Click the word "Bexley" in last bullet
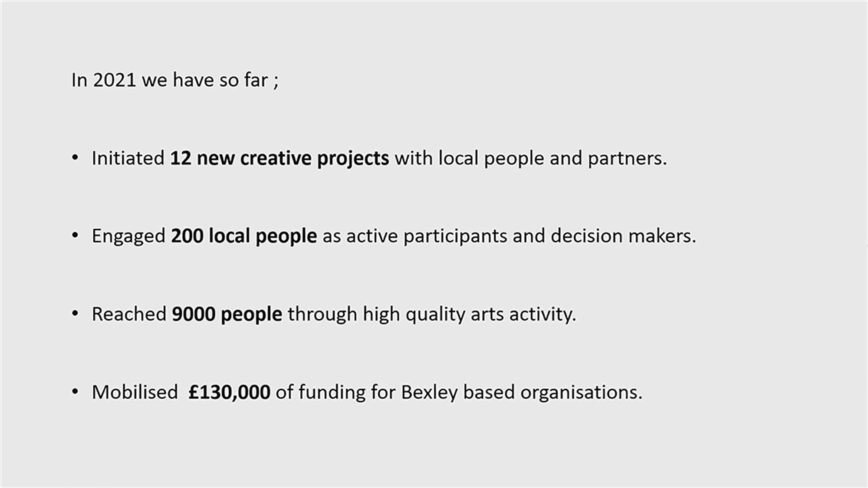This screenshot has width=868, height=488. click(x=429, y=393)
